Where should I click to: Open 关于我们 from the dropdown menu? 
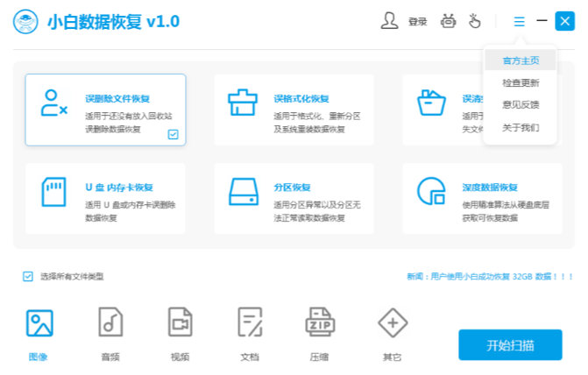pyautogui.click(x=521, y=128)
